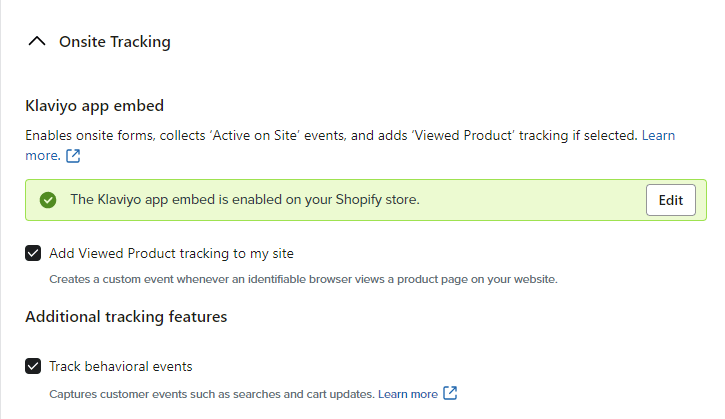Open external link icon beside behavioral events Learn more
The image size is (725, 419).
tap(450, 393)
